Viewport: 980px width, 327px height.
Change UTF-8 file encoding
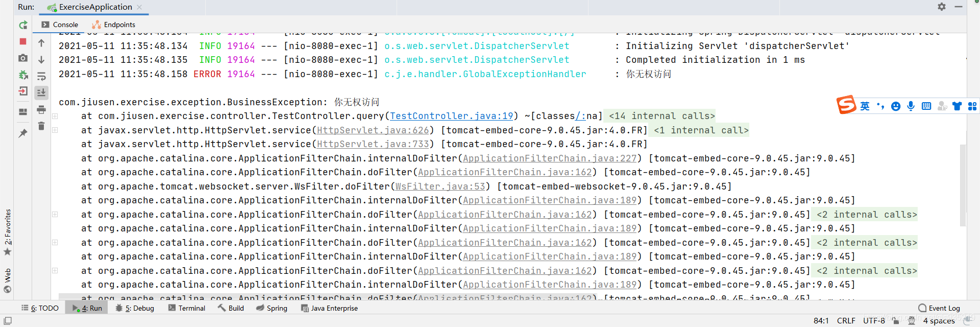[874, 320]
